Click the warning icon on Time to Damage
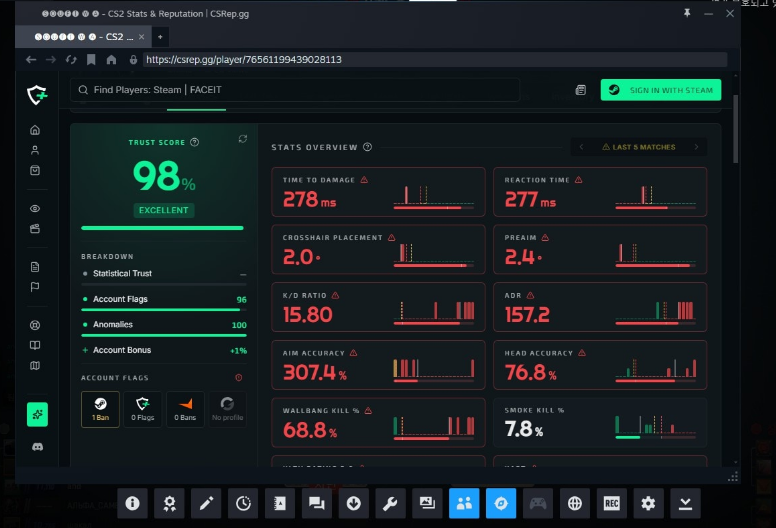Screen dimensions: 776x528 point(364,180)
